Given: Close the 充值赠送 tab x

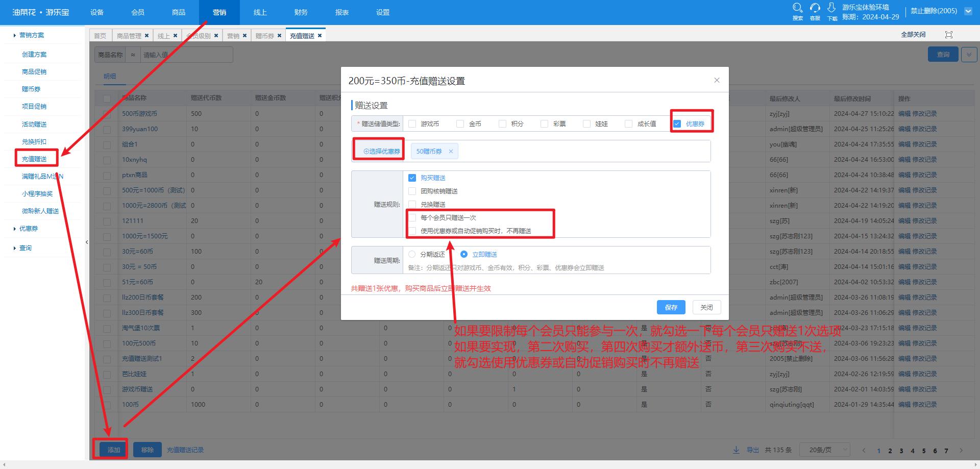Looking at the screenshot, I should (x=320, y=36).
